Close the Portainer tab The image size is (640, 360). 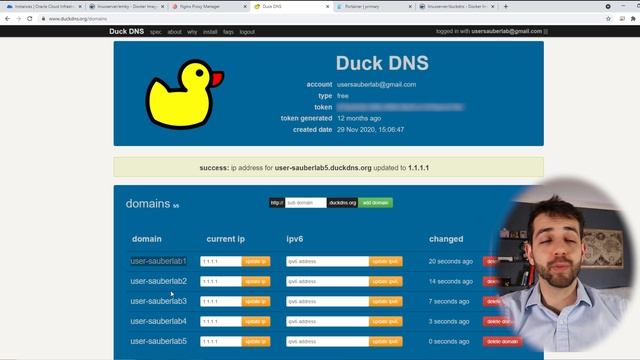[x=410, y=7]
